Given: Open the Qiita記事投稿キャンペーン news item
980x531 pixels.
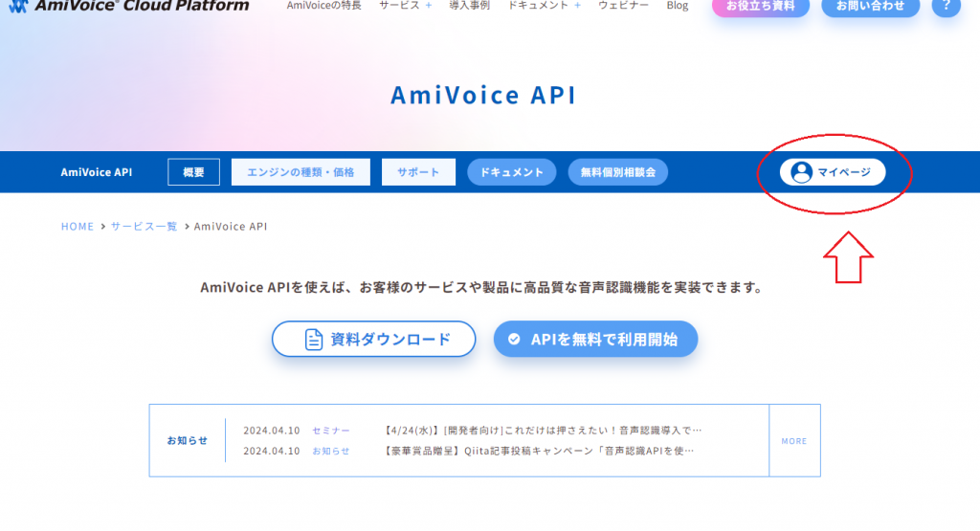Looking at the screenshot, I should [x=538, y=451].
